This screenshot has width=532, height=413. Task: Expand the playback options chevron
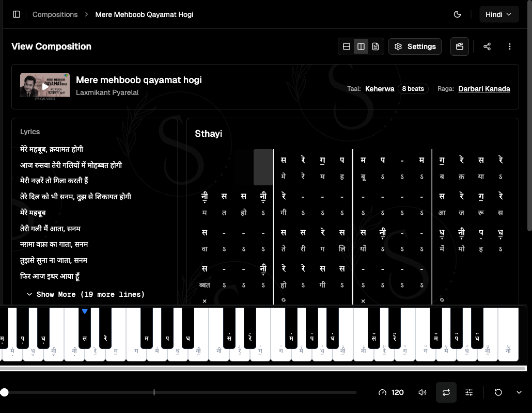point(520,392)
